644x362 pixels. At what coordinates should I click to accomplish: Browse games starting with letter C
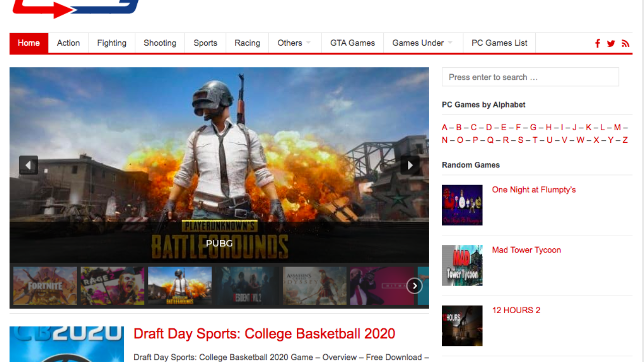pos(473,127)
